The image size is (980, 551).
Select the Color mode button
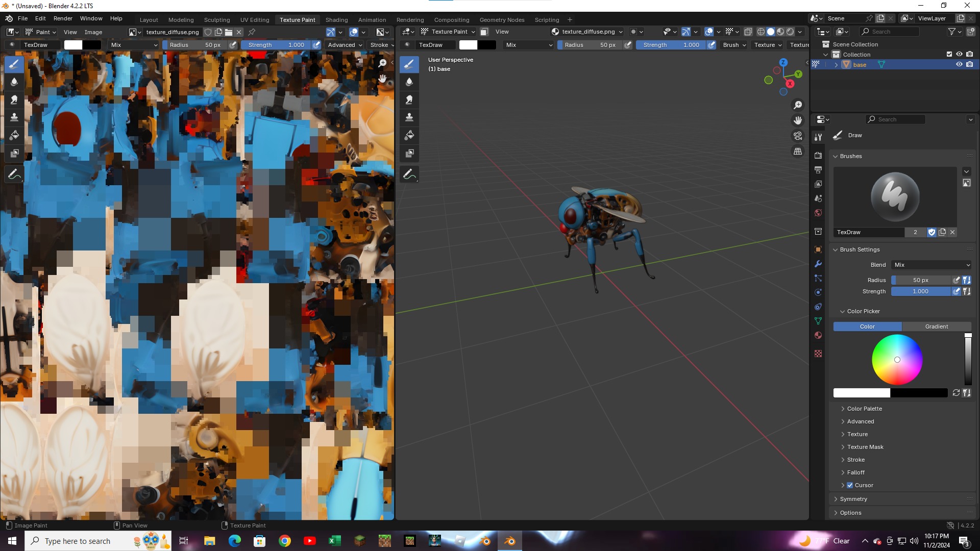pos(867,327)
